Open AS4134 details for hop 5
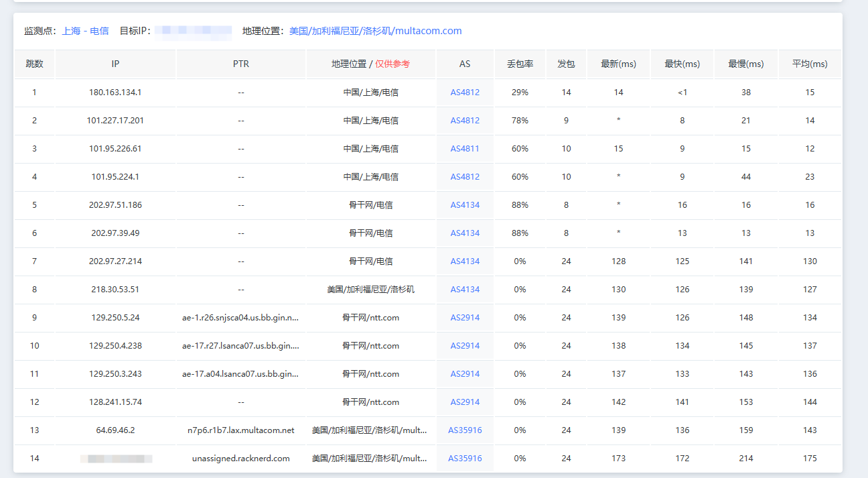 [x=465, y=204]
